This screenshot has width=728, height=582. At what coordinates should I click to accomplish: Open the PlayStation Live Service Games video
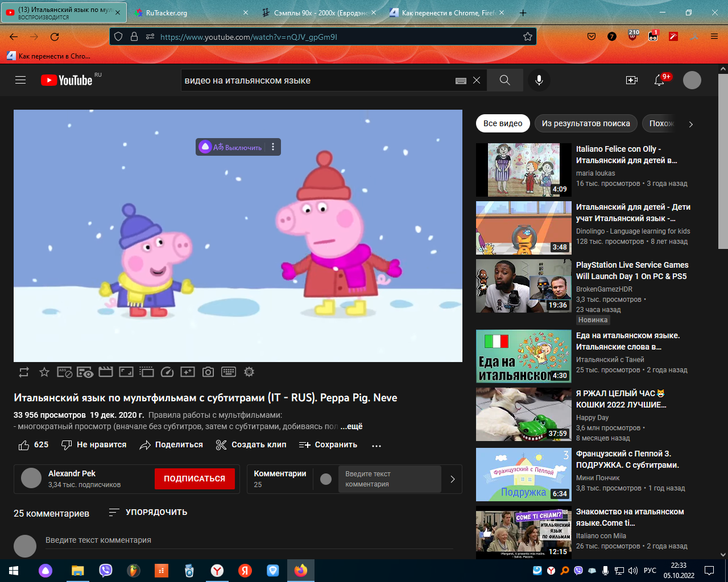tap(524, 286)
